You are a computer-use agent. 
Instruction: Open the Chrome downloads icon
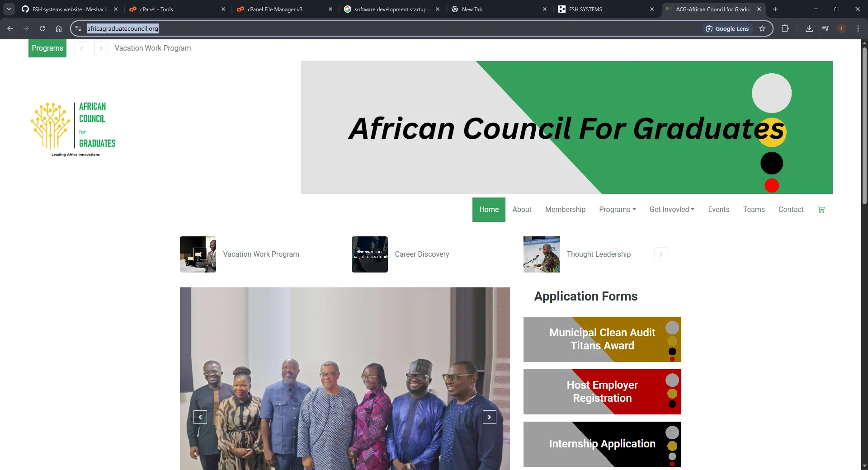click(809, 28)
